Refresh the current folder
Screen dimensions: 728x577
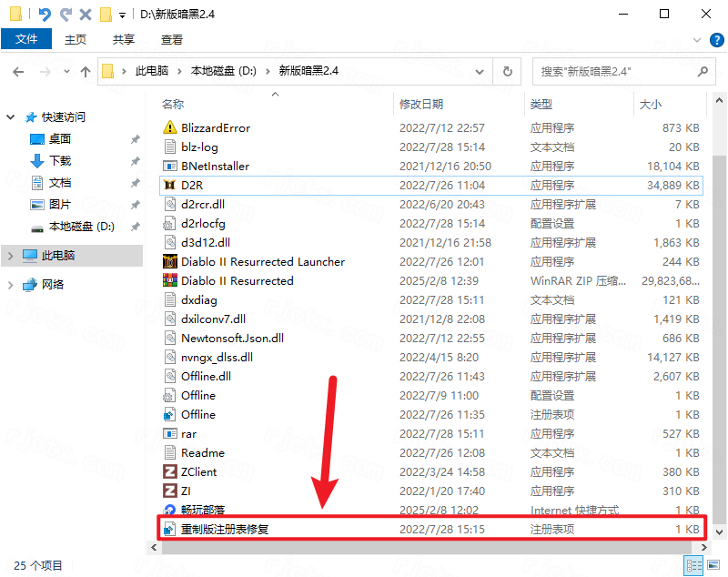508,72
